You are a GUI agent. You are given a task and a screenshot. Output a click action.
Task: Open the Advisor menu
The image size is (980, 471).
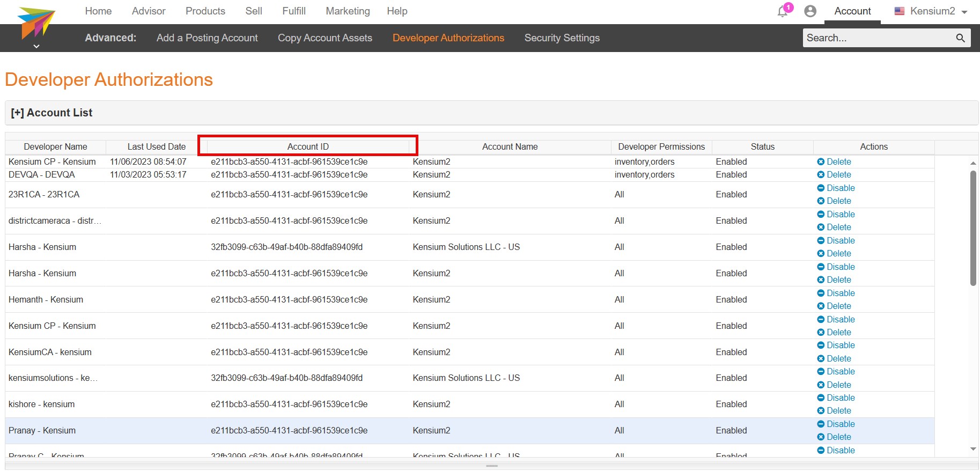pos(149,11)
